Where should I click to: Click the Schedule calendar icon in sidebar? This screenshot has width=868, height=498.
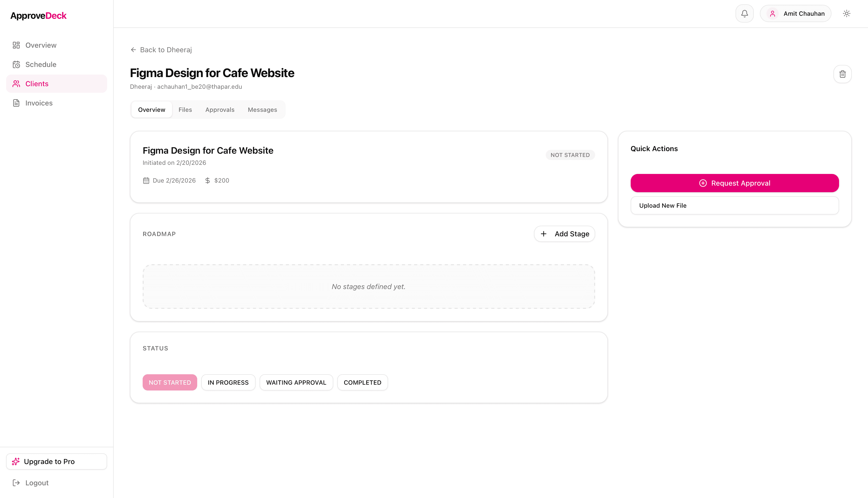[16, 65]
